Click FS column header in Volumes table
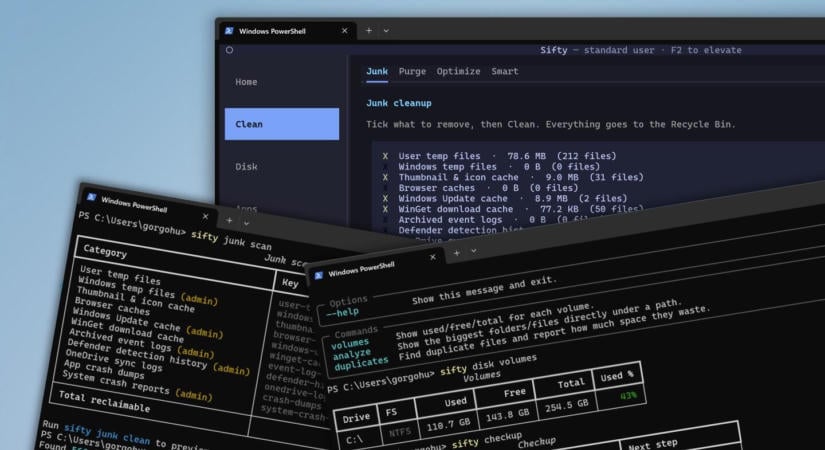 coord(391,412)
